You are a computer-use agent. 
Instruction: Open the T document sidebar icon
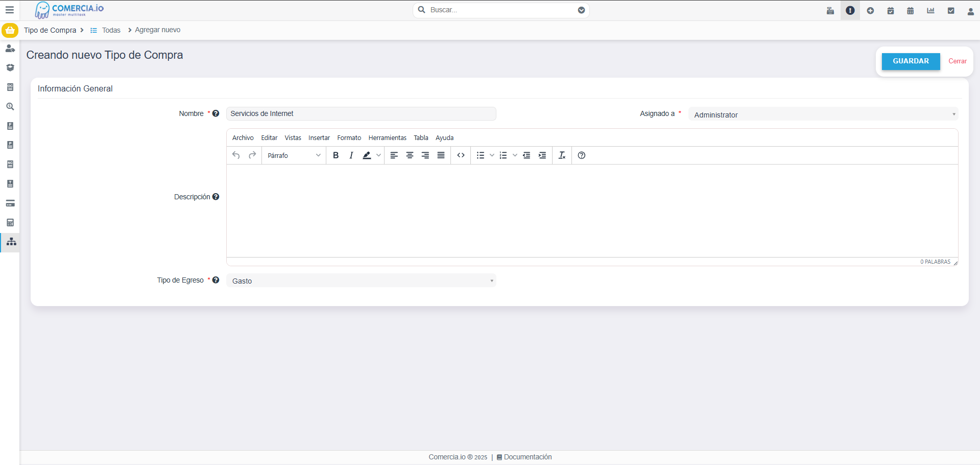pos(10,184)
